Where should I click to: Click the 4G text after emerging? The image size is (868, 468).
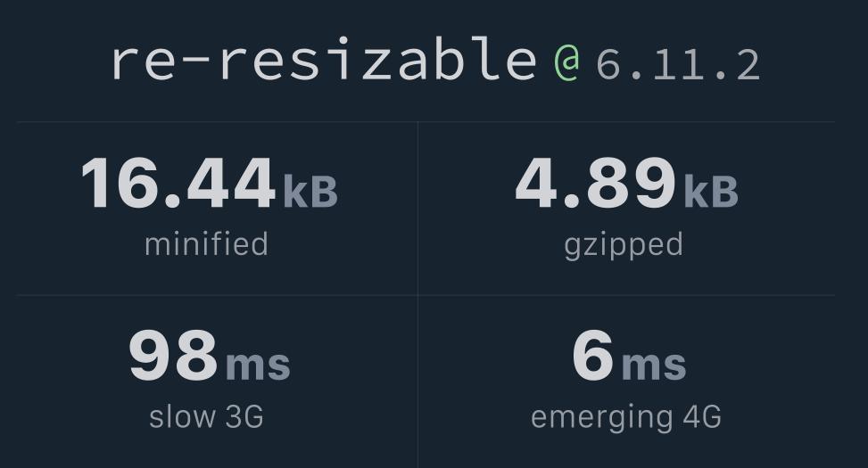(701, 416)
